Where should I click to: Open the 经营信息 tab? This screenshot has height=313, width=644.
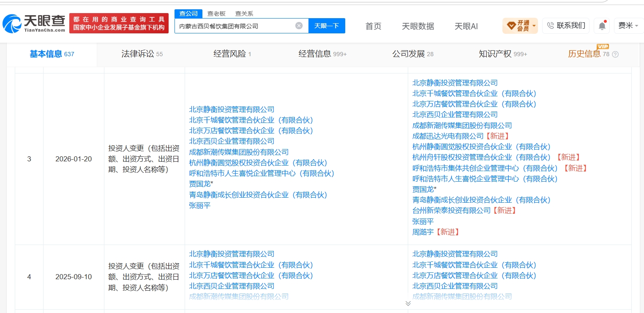(x=322, y=54)
